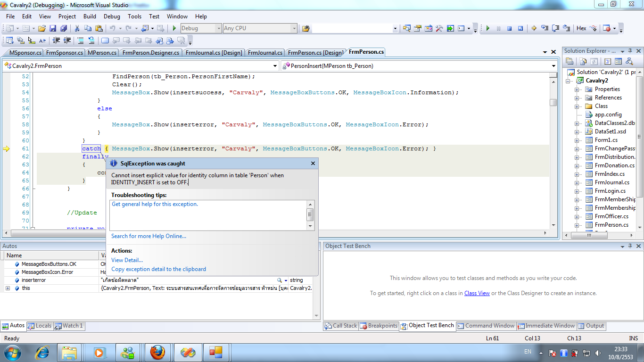Open the Tools menu
This screenshot has height=362, width=644.
[134, 16]
